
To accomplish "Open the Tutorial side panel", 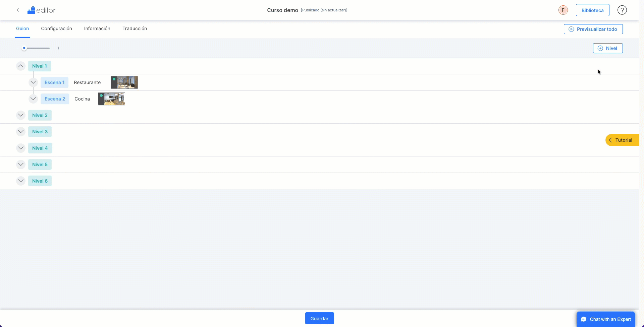I will (622, 140).
